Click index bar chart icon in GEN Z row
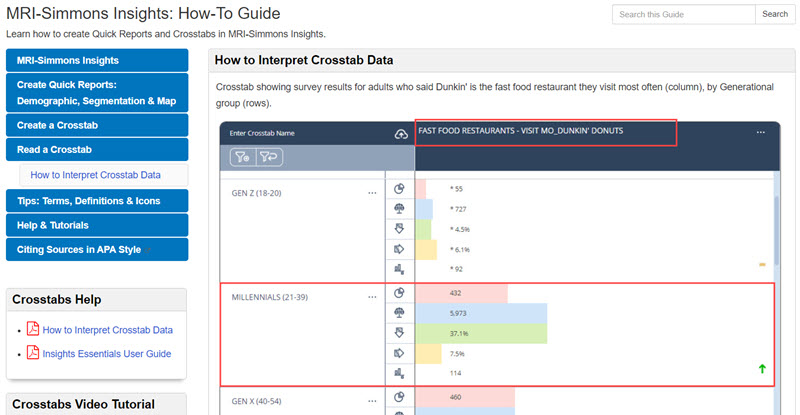Screen dimensions: 800x415 (x=399, y=269)
